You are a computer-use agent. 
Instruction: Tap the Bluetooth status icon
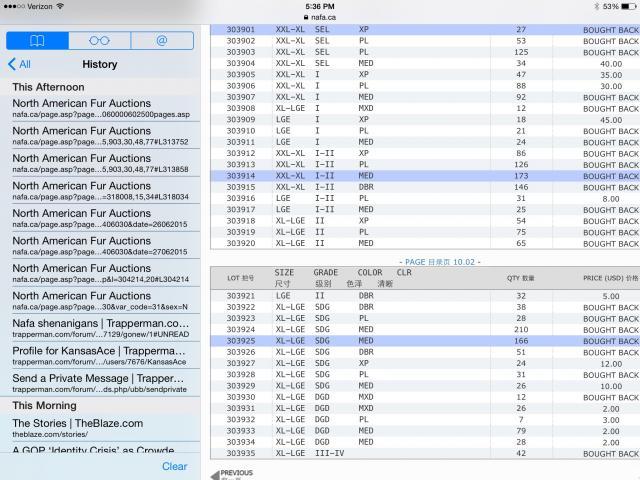597,6
